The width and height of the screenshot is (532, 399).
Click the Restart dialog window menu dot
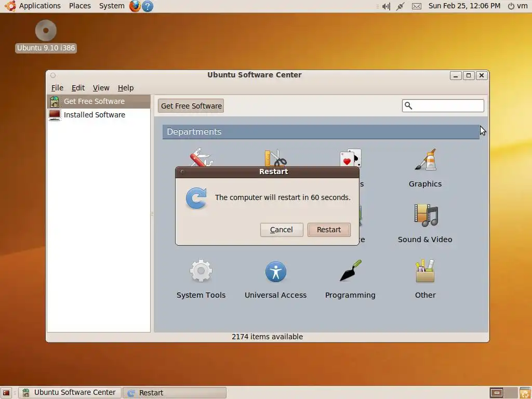pyautogui.click(x=182, y=172)
